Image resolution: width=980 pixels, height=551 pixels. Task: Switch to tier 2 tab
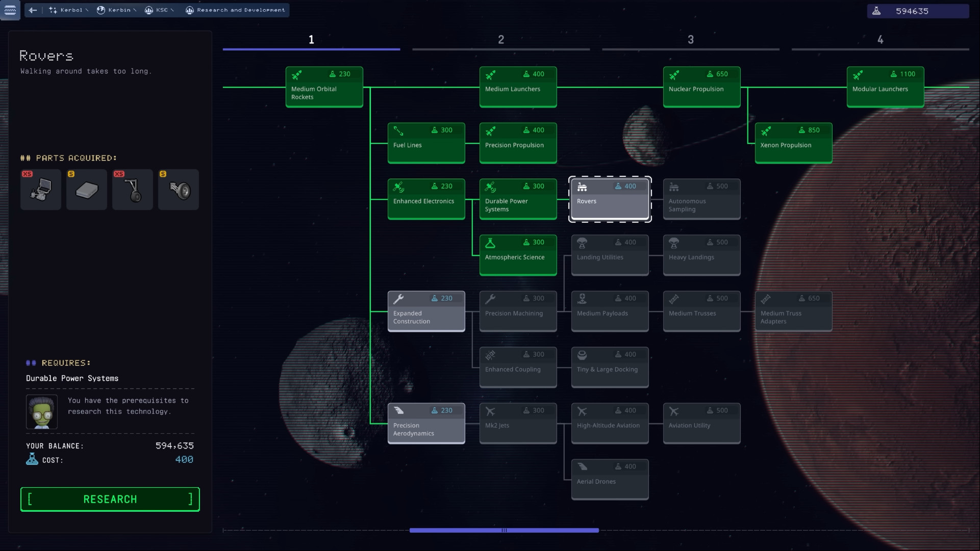501,40
